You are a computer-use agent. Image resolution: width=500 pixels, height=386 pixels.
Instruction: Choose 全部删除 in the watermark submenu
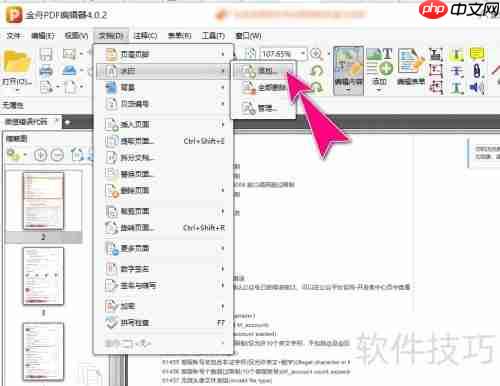point(263,88)
